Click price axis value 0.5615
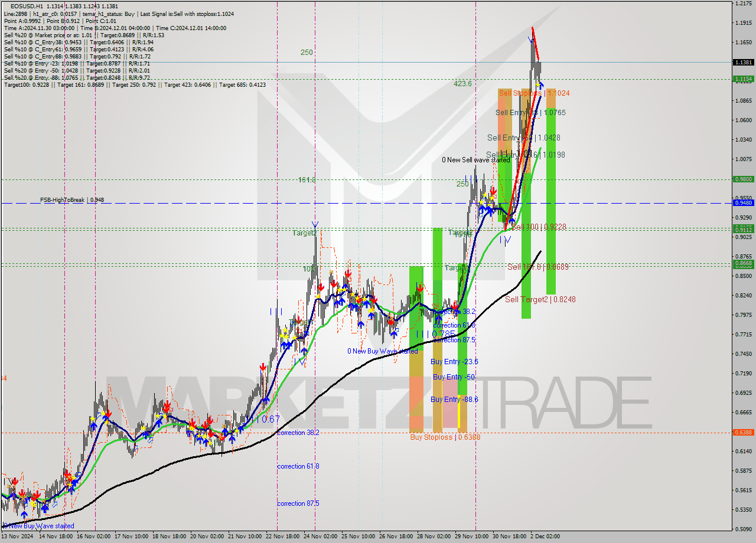 point(743,490)
